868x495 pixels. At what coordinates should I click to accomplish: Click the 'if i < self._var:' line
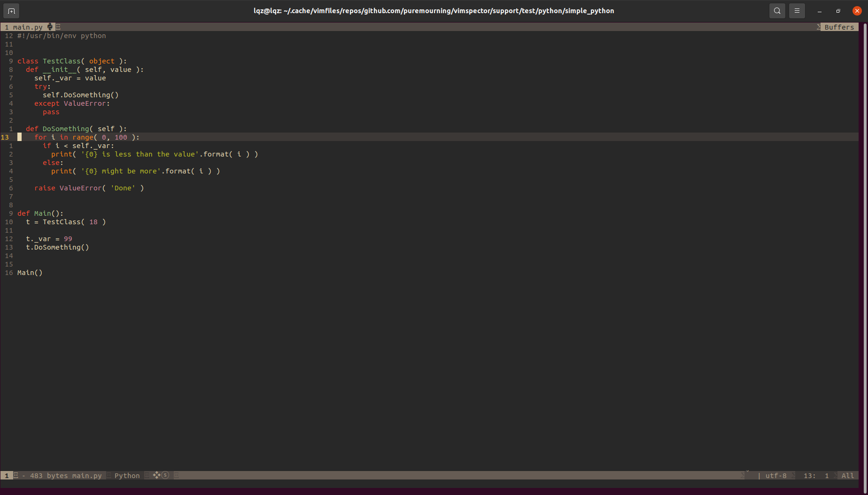[x=78, y=146]
